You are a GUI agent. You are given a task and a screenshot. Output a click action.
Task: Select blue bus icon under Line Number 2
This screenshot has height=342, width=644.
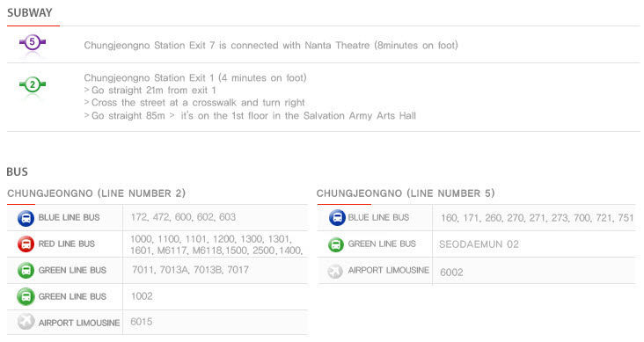(x=26, y=218)
